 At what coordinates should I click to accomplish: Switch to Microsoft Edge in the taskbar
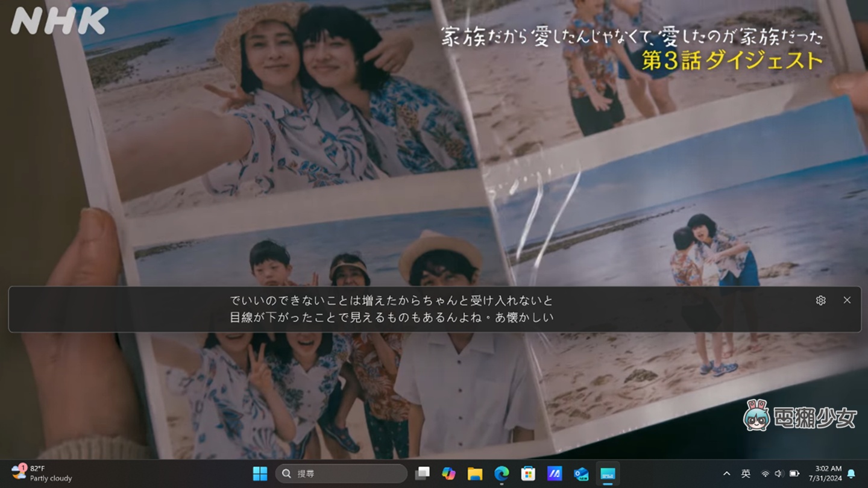click(x=502, y=474)
